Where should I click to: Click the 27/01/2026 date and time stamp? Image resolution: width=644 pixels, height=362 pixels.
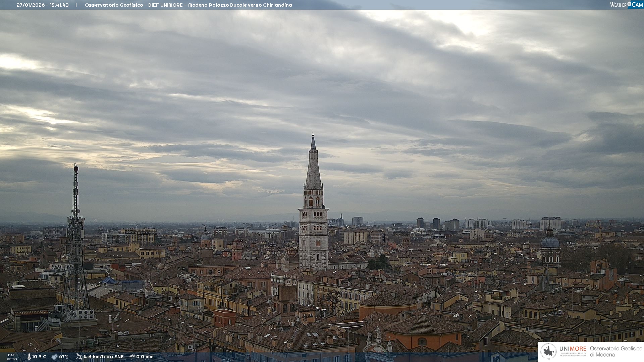43,5
